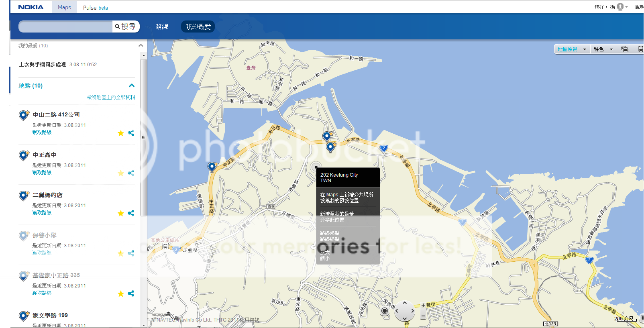The width and height of the screenshot is (644, 328).
Task: Click the traffic car icon on map toolbar
Action: click(625, 49)
